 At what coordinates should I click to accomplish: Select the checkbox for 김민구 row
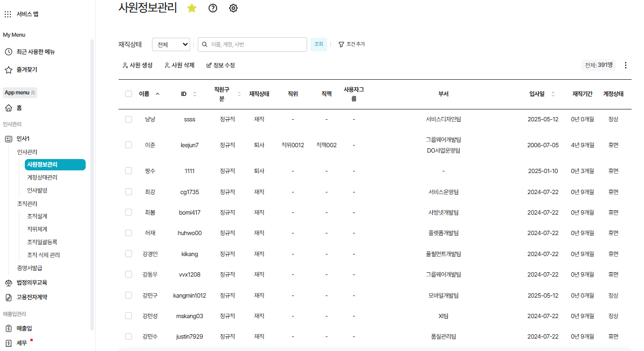(x=128, y=295)
